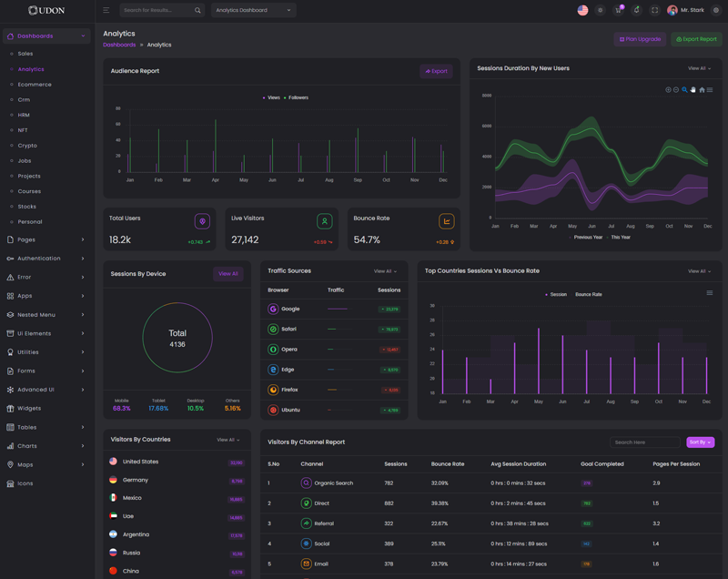
Task: Open the shopping cart icon
Action: pyautogui.click(x=618, y=10)
